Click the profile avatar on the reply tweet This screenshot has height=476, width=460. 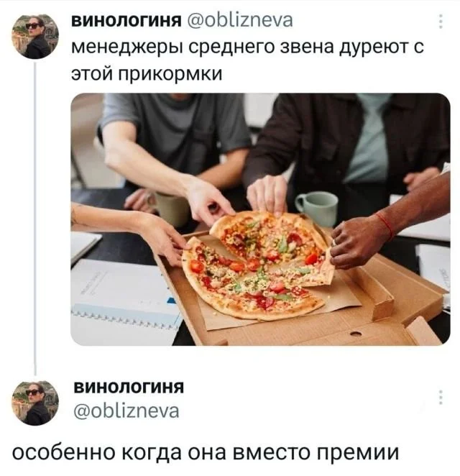35,403
